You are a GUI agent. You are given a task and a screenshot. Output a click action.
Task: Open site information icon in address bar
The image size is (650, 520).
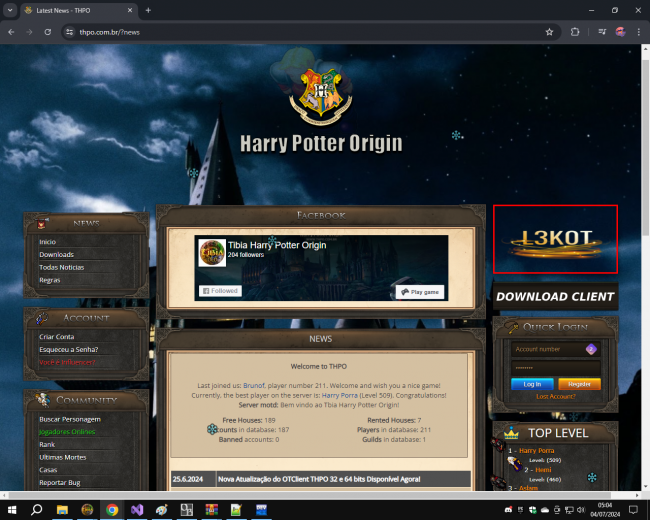coord(69,32)
